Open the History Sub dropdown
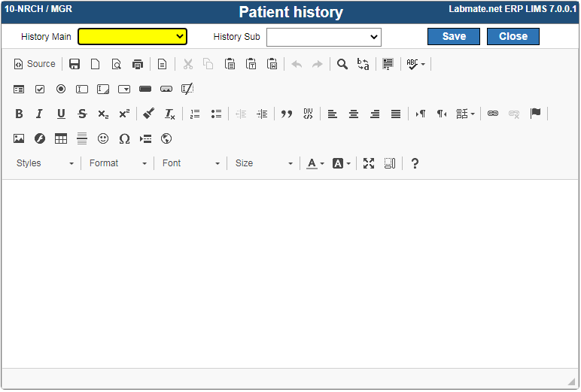The height and width of the screenshot is (392, 581). coord(324,37)
